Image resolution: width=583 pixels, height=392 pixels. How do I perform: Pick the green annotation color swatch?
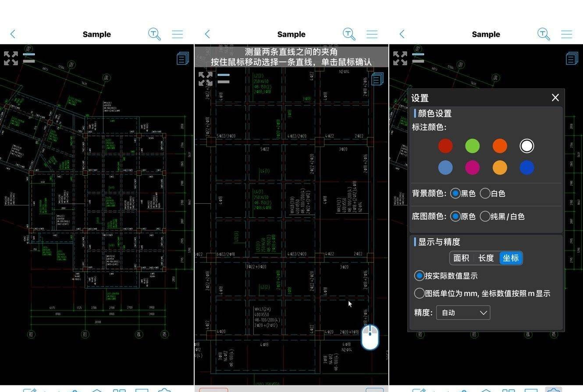[472, 146]
